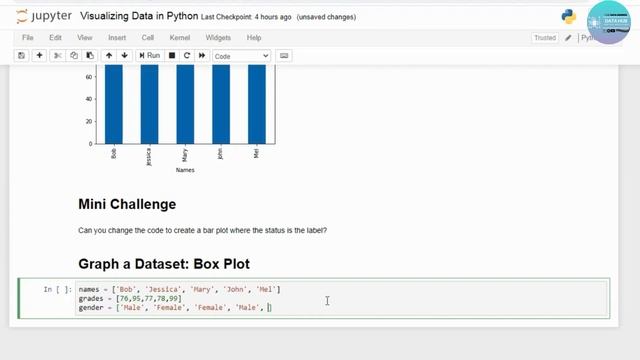Viewport: 640px width, 360px height.
Task: Click the circular Data Hub avatar logo
Action: coord(609,22)
